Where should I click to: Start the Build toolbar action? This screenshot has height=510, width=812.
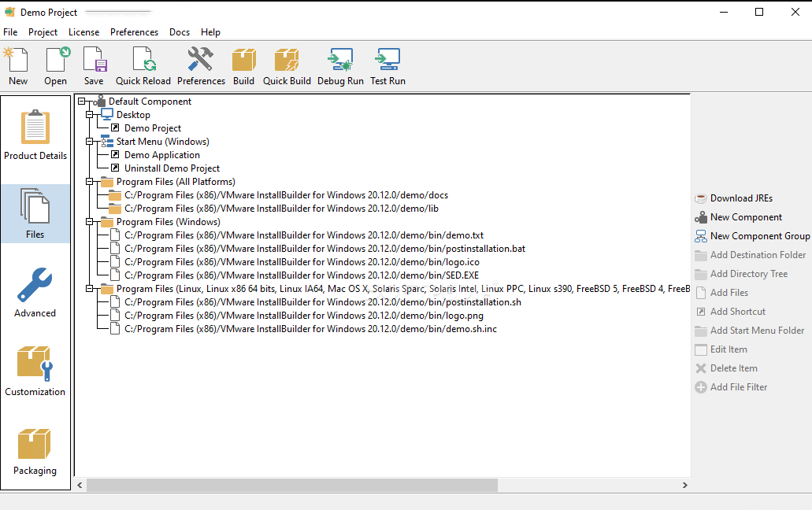pyautogui.click(x=243, y=65)
